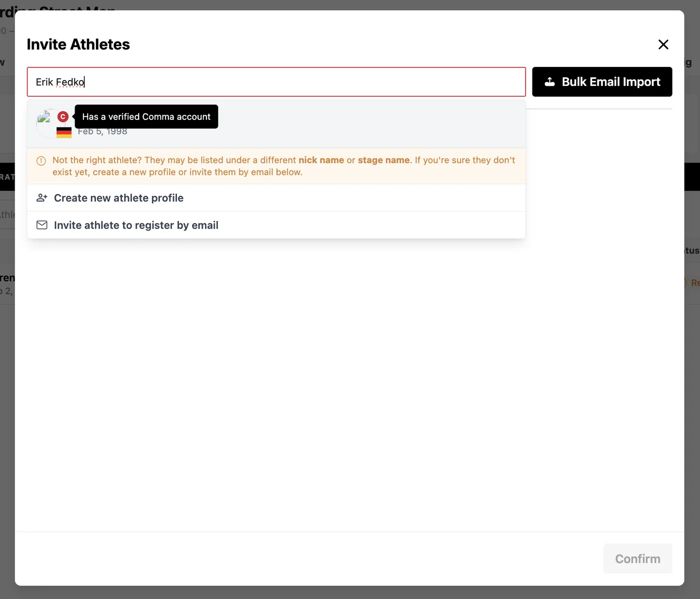Click the red verified Comma badge
Screen dimensions: 700x599
(x=63, y=116)
